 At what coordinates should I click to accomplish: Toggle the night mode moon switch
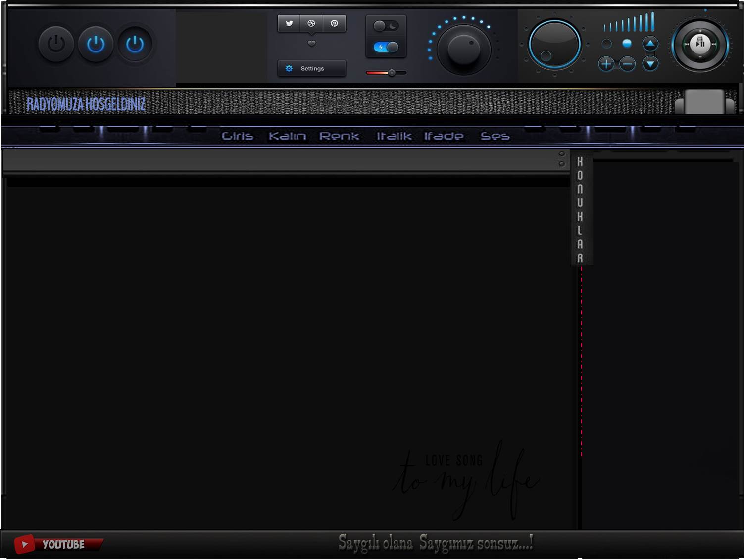386,26
